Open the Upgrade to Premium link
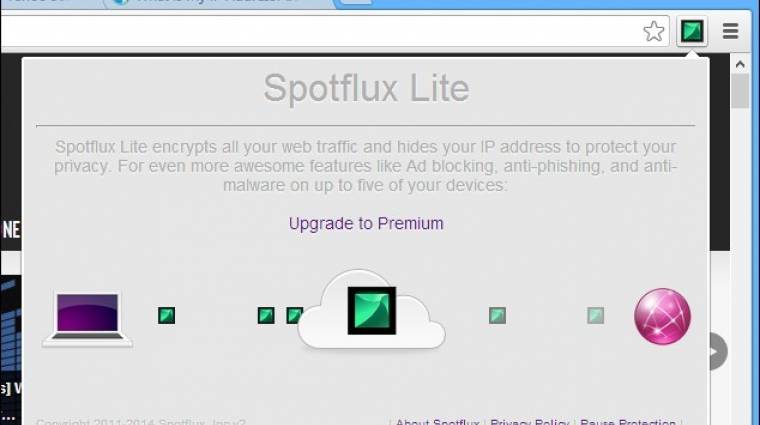760x425 pixels. pos(366,223)
